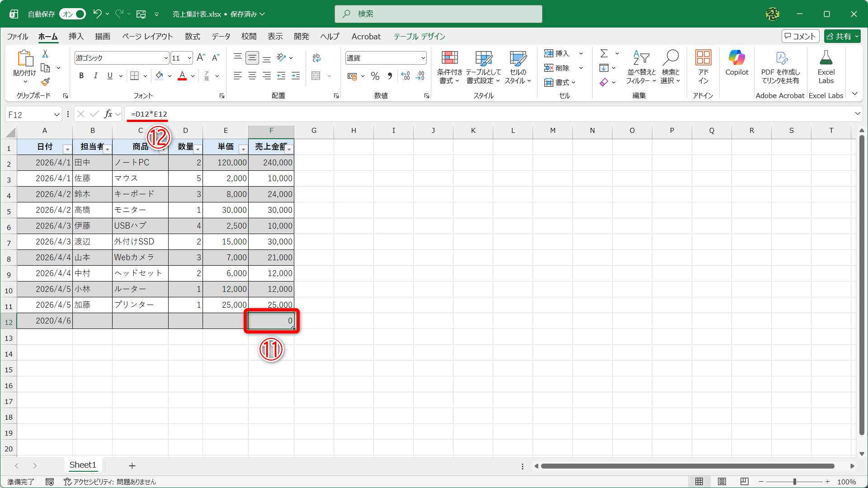Click the Format Painter brush icon
The height and width of the screenshot is (488, 868).
coord(45,82)
